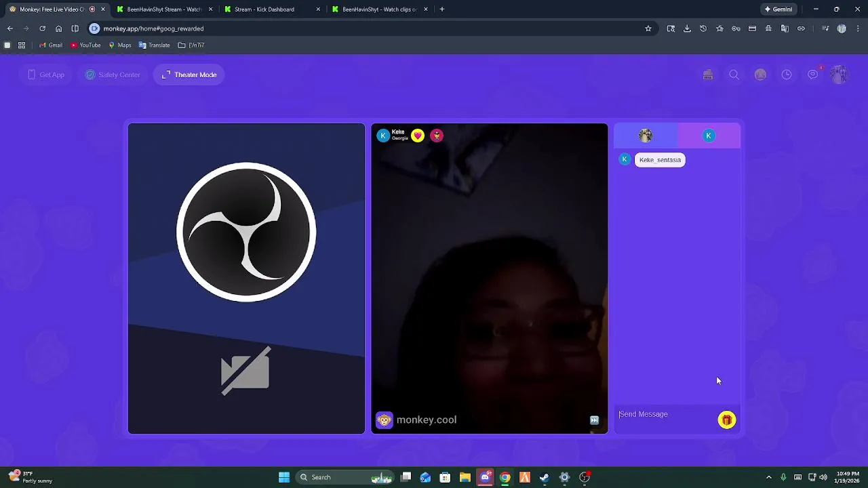Open match history clock icon
Screen dimensions: 868x488
click(787, 75)
